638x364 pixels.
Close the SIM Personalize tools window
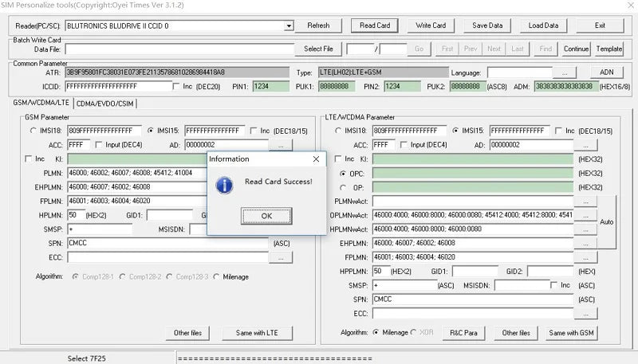[630, 5]
